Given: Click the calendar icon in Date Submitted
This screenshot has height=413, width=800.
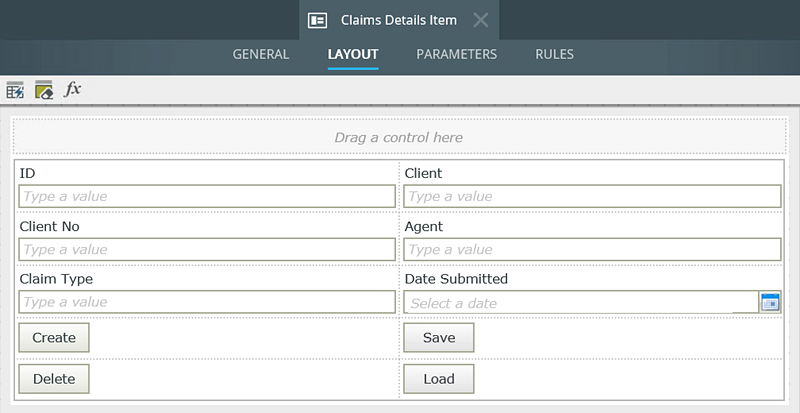Looking at the screenshot, I should (x=769, y=302).
